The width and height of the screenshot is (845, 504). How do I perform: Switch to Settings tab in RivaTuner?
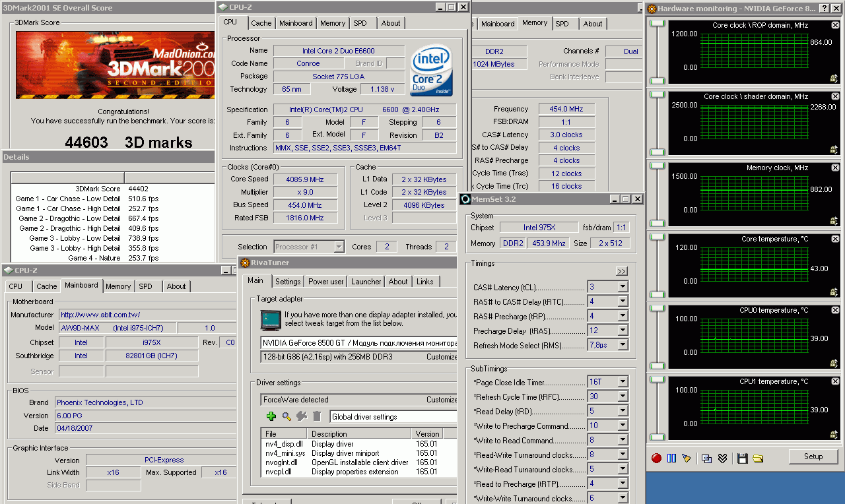coord(288,282)
